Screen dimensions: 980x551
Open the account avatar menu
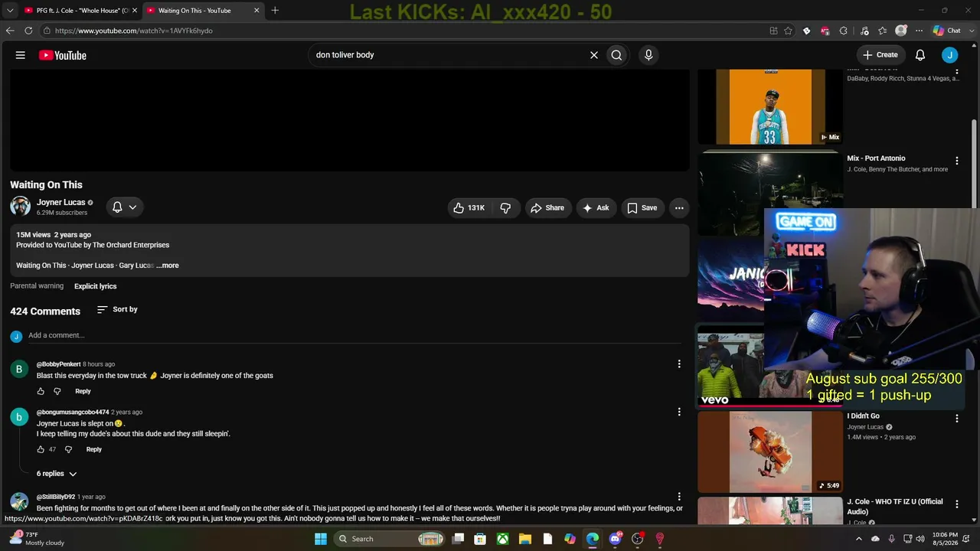pyautogui.click(x=950, y=55)
